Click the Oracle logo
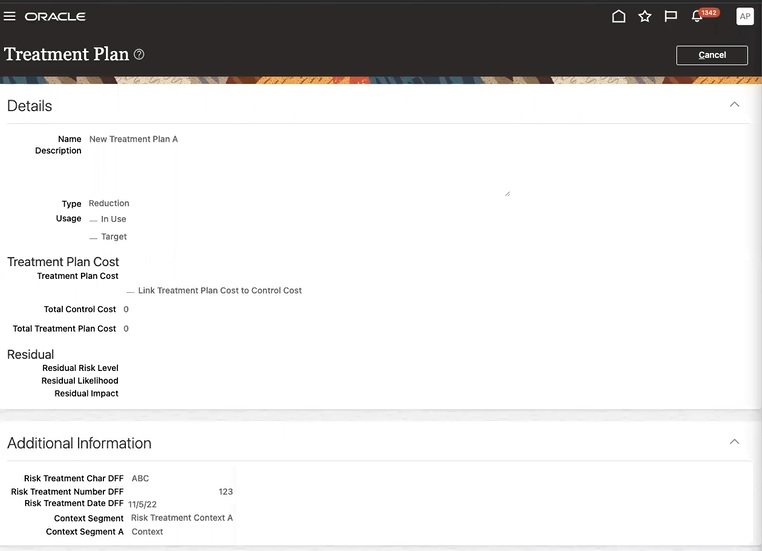Image resolution: width=762 pixels, height=551 pixels. 55,17
